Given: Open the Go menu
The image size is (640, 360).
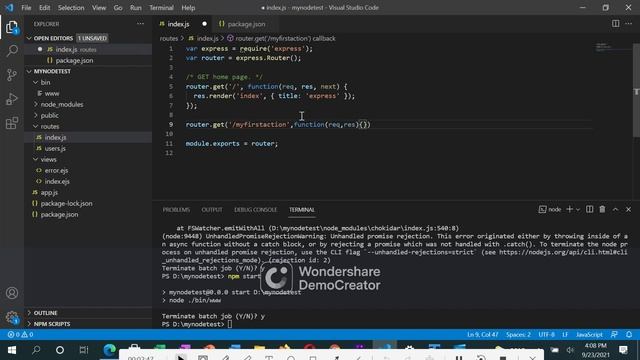Looking at the screenshot, I should point(118,8).
